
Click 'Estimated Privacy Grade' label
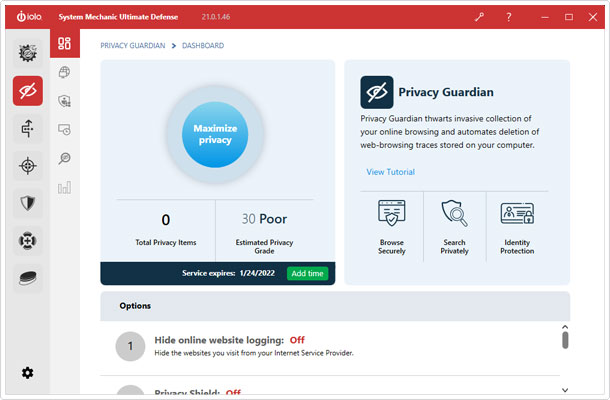coord(264,247)
